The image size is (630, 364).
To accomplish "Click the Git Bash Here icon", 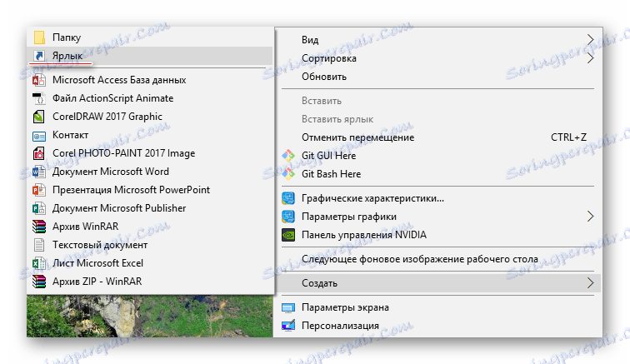I will (x=288, y=174).
